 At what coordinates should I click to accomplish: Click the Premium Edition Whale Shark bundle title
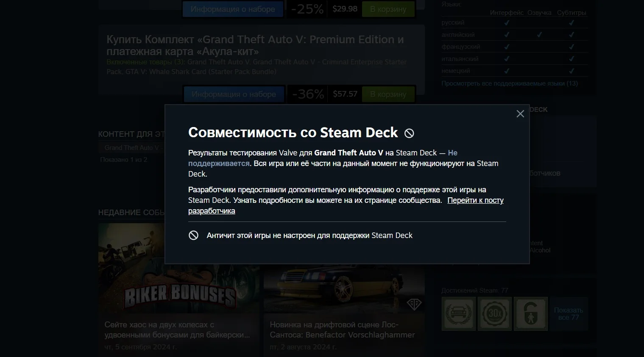click(255, 45)
